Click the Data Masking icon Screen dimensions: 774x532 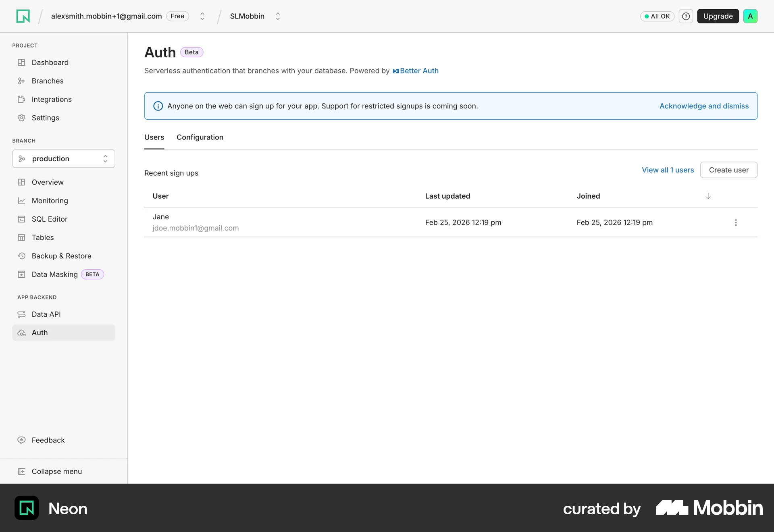(x=21, y=274)
